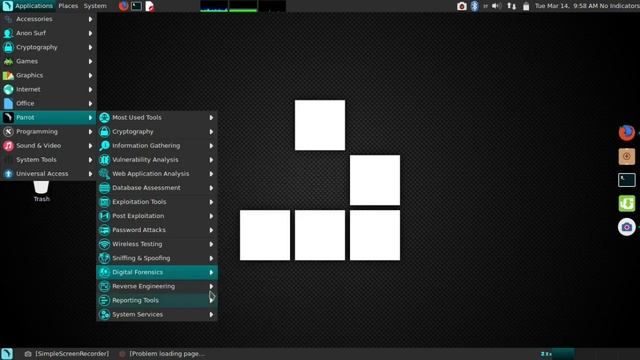Click the camera tray icon in top panel
Screen dimensions: 640x360
coord(462,6)
